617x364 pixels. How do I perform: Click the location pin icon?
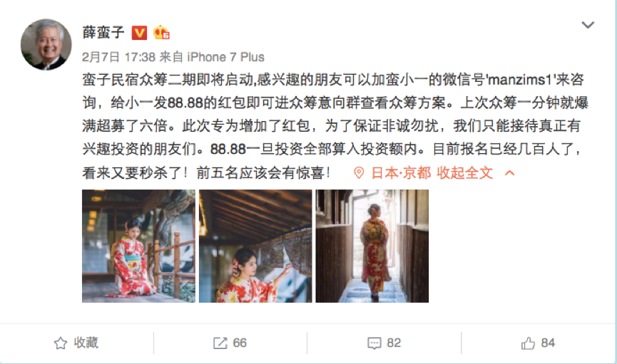359,172
